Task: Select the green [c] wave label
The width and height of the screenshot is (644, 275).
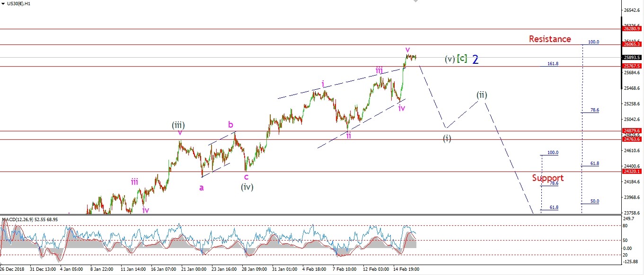Action: coord(462,59)
